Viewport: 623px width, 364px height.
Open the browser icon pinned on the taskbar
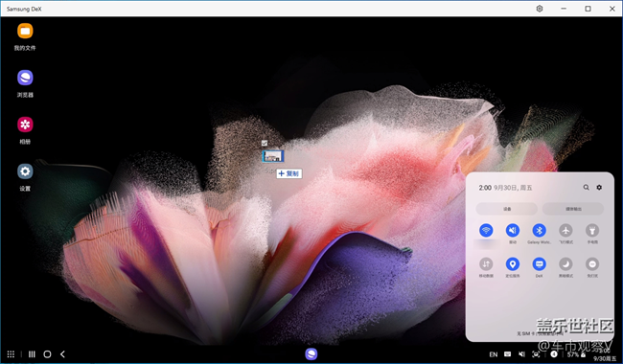311,353
